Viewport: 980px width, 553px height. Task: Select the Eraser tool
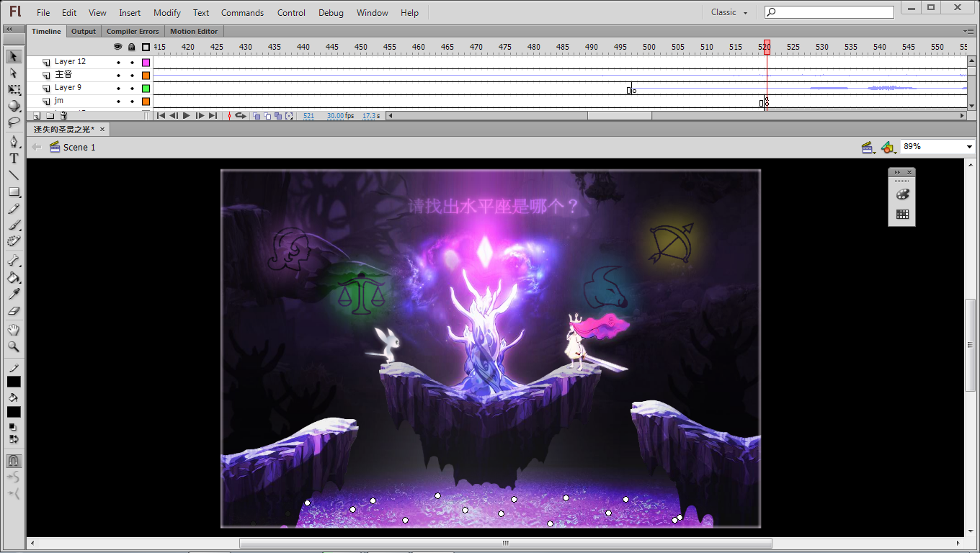[x=14, y=310]
